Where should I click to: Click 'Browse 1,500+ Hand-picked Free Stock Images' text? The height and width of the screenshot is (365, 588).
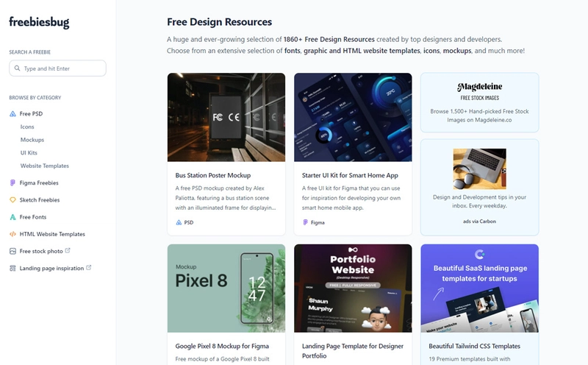pyautogui.click(x=480, y=116)
